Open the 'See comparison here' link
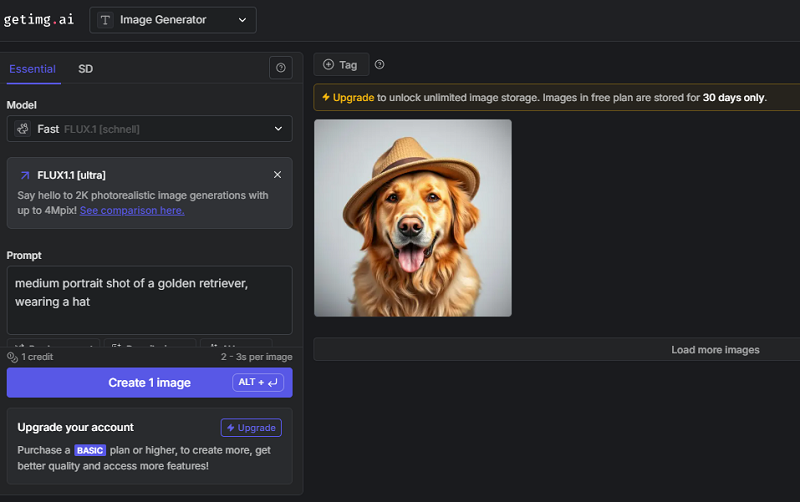The height and width of the screenshot is (502, 800). point(131,211)
